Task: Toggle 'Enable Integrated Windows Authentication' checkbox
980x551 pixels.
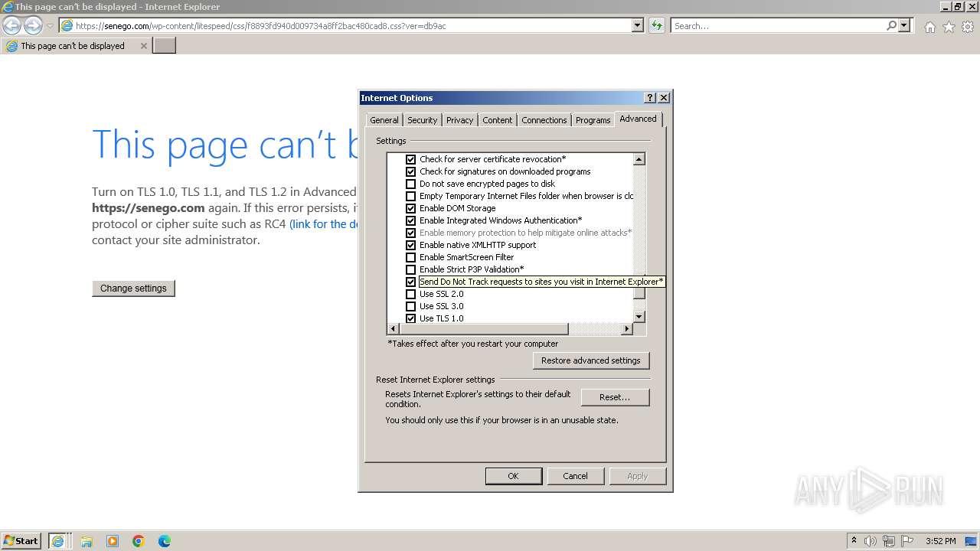Action: pyautogui.click(x=410, y=220)
